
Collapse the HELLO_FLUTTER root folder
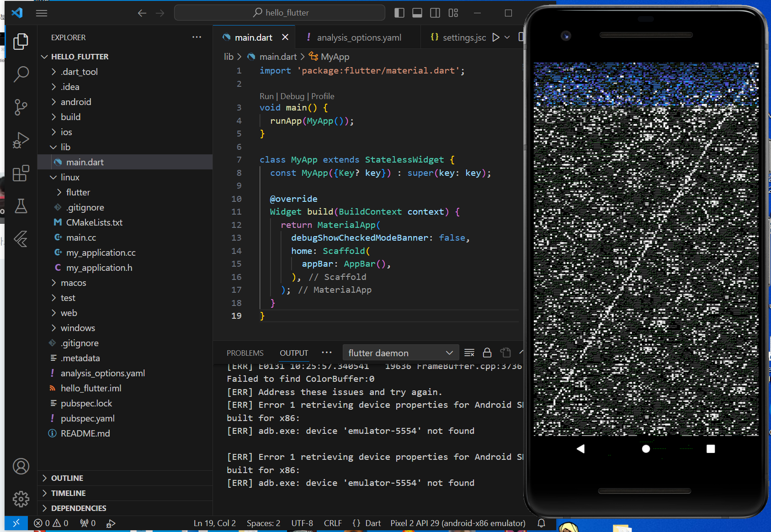pyautogui.click(x=125, y=57)
